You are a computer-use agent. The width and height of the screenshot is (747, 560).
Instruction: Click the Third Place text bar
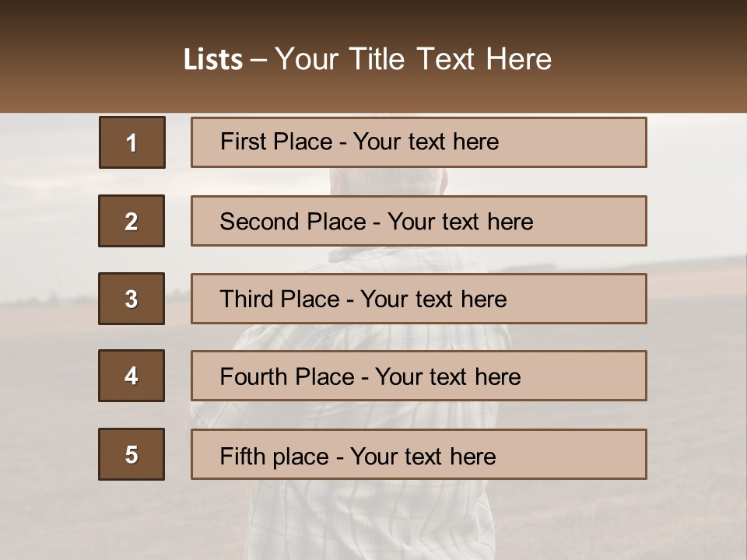(x=419, y=299)
